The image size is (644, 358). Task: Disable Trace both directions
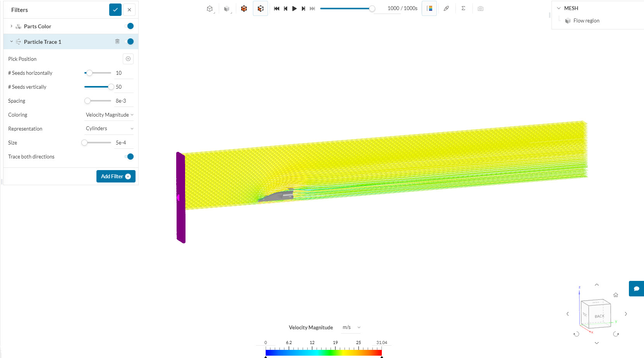click(129, 157)
